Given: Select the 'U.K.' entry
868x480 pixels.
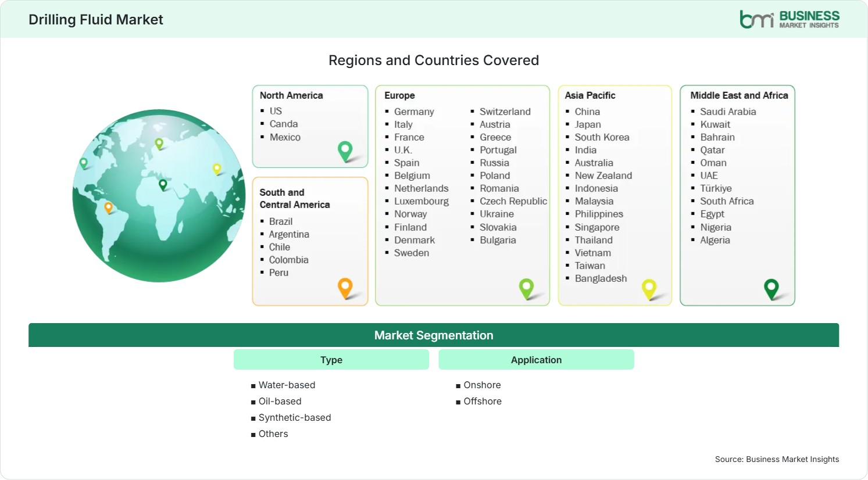Looking at the screenshot, I should [403, 150].
